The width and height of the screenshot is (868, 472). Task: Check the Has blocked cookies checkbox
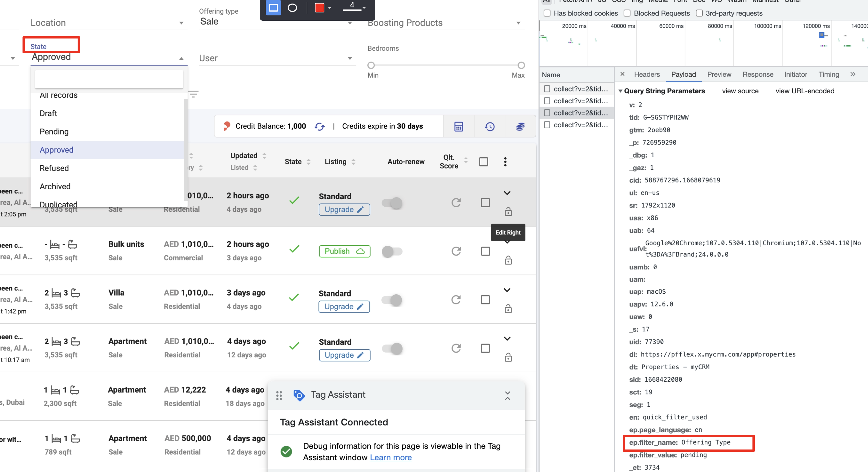coord(547,13)
